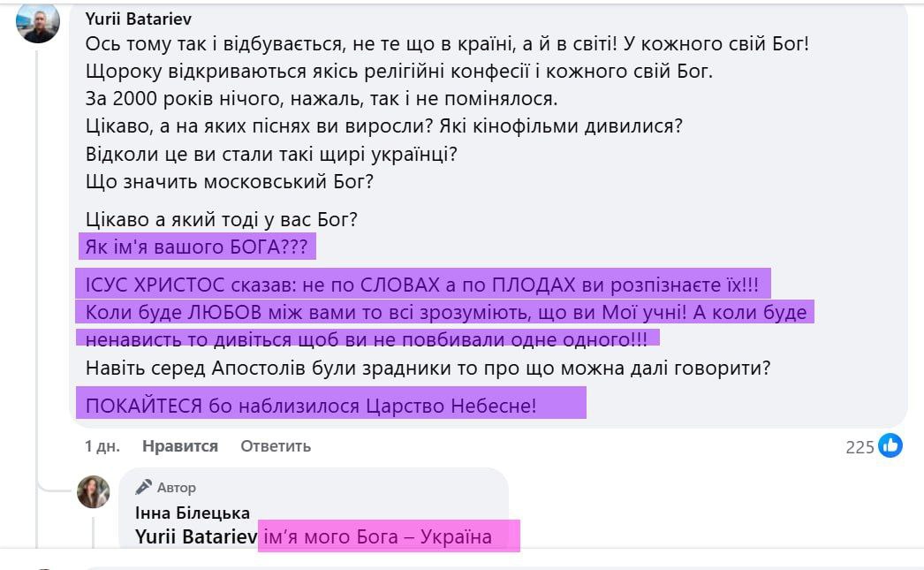Open Інна Білецька's avatar photo
Screen dimensions: 924x570
point(94,492)
